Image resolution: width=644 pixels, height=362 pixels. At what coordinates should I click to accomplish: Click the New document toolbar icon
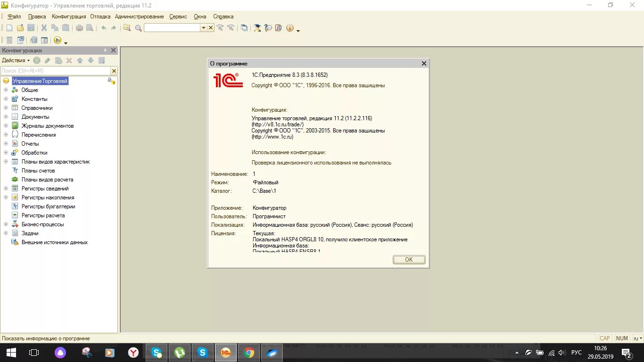9,28
